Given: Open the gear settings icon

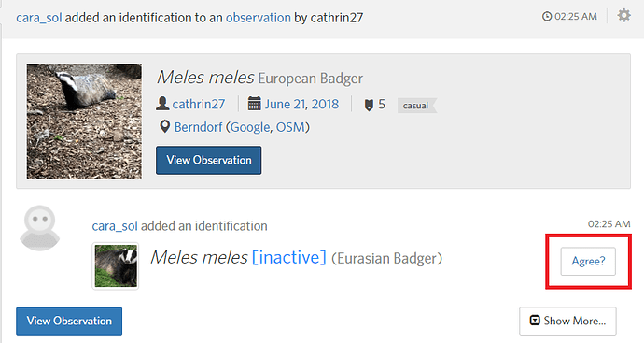Looking at the screenshot, I should coord(623,16).
